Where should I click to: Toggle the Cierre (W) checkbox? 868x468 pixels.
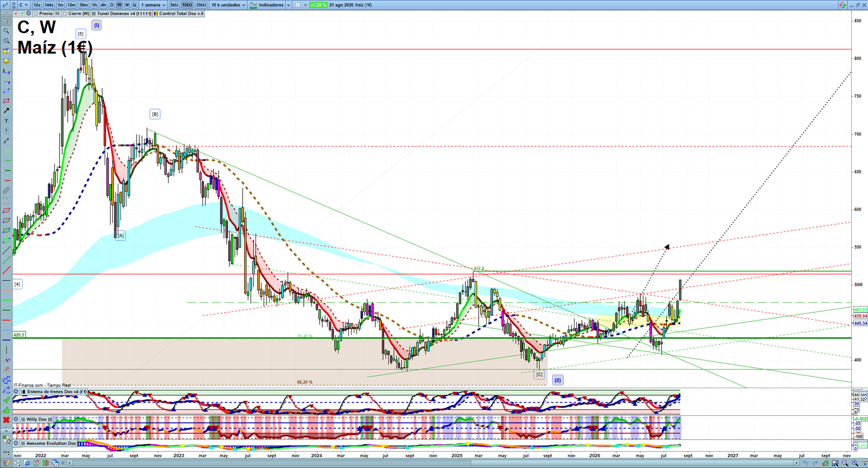pos(65,14)
